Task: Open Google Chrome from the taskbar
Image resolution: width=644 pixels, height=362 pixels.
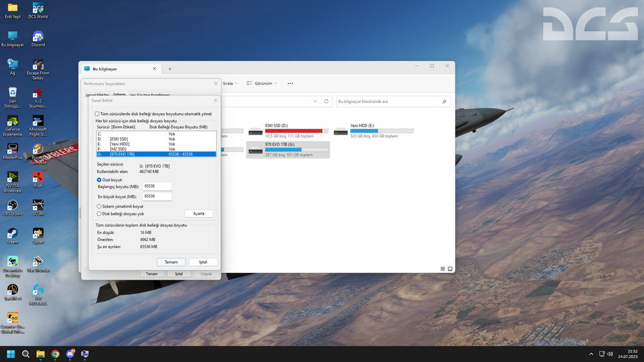Action: point(55,354)
